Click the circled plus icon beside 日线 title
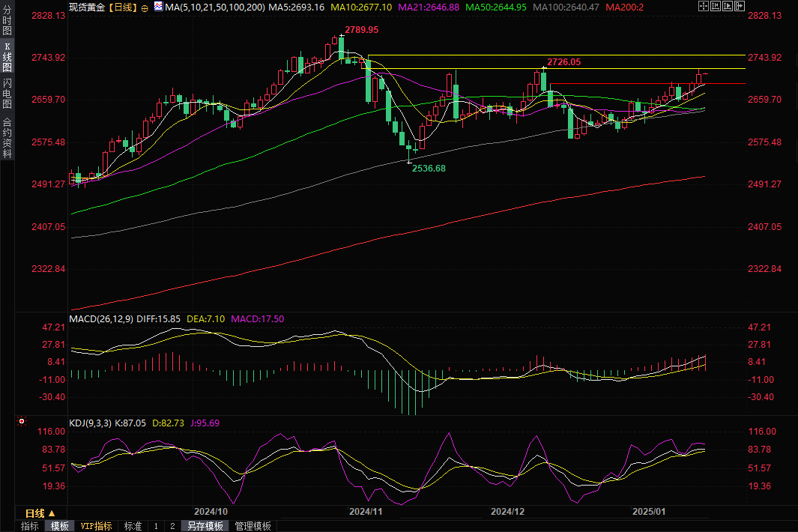The width and height of the screenshot is (798, 532). click(x=145, y=7)
